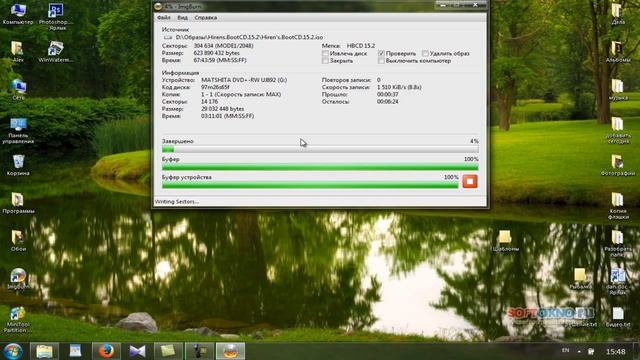Enable the Закрыть checkbox
This screenshot has height=360, width=640.
[325, 61]
